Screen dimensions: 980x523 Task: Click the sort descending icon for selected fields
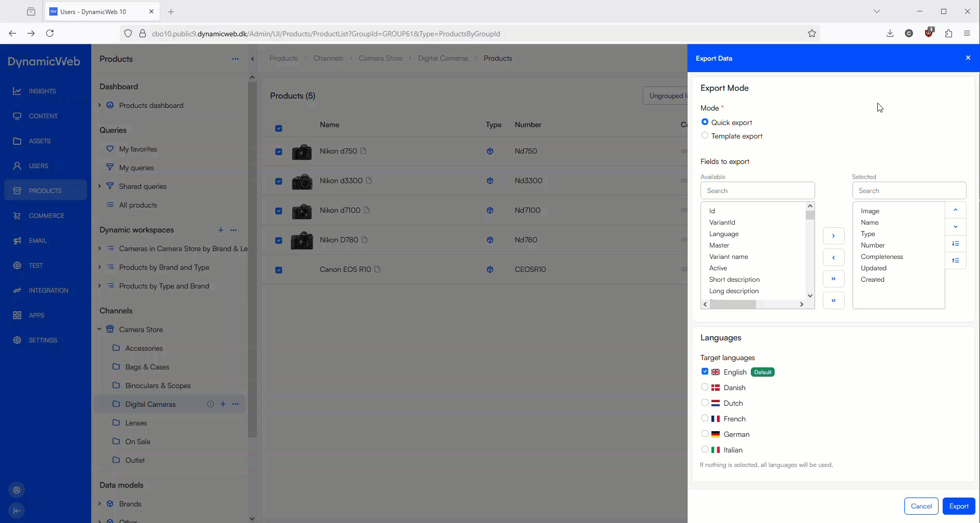pos(955,244)
